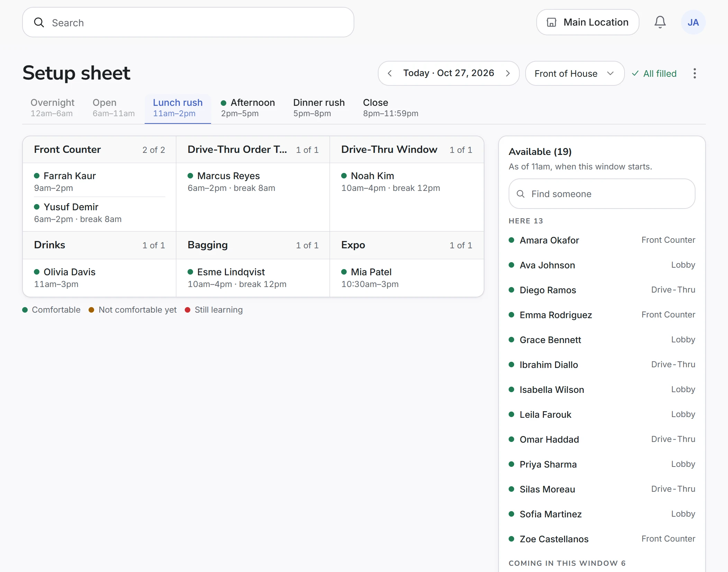The image size is (728, 572).
Task: Switch to the Overnight 12am–6am tab
Action: click(52, 108)
